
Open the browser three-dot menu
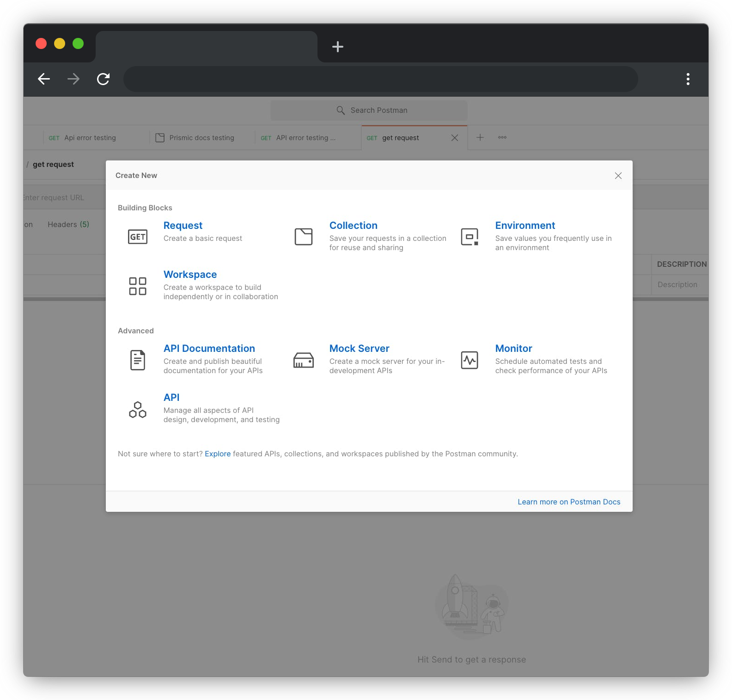(x=688, y=79)
